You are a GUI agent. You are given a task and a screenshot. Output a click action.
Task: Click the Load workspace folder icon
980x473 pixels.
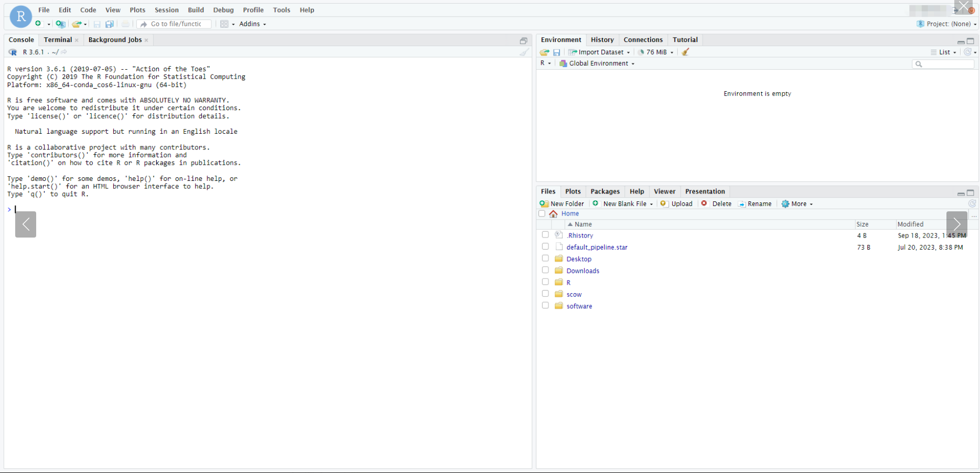pyautogui.click(x=544, y=52)
